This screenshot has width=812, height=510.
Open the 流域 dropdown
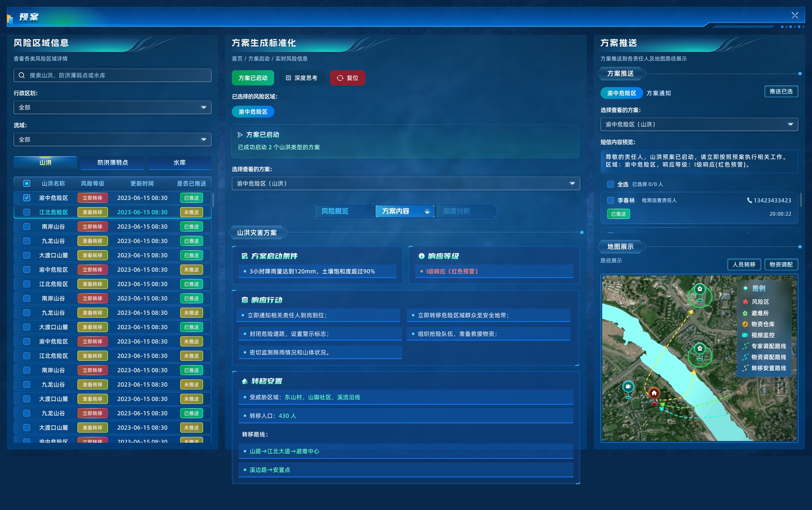(112, 139)
